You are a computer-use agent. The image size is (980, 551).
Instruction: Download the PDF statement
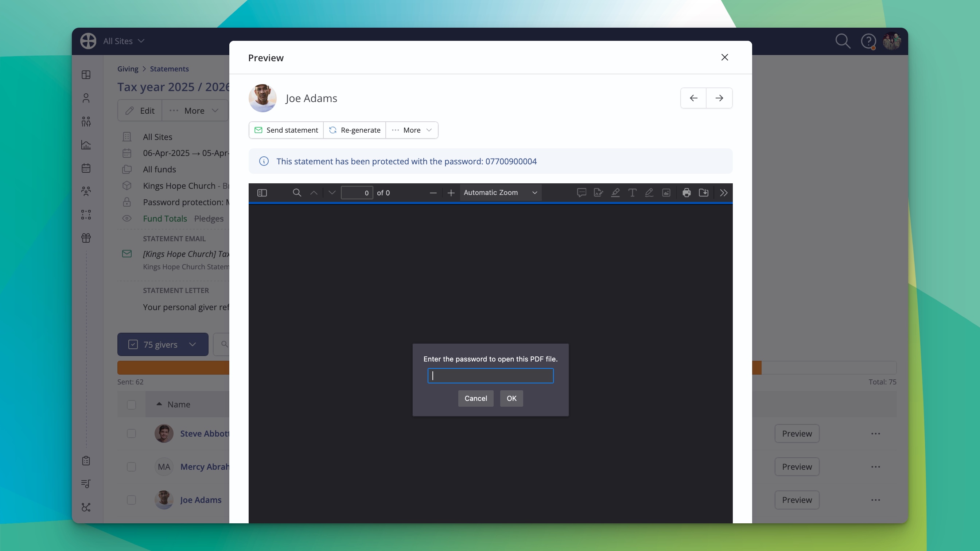click(703, 193)
